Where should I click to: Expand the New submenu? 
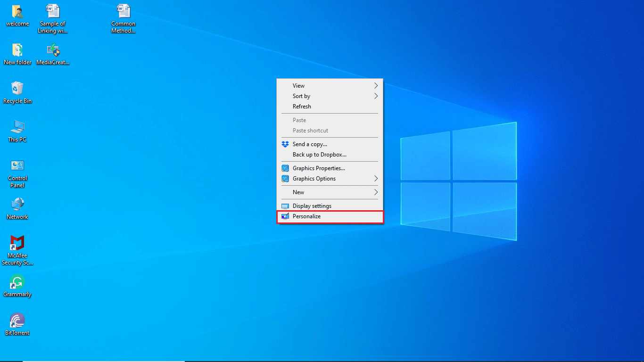tap(330, 192)
